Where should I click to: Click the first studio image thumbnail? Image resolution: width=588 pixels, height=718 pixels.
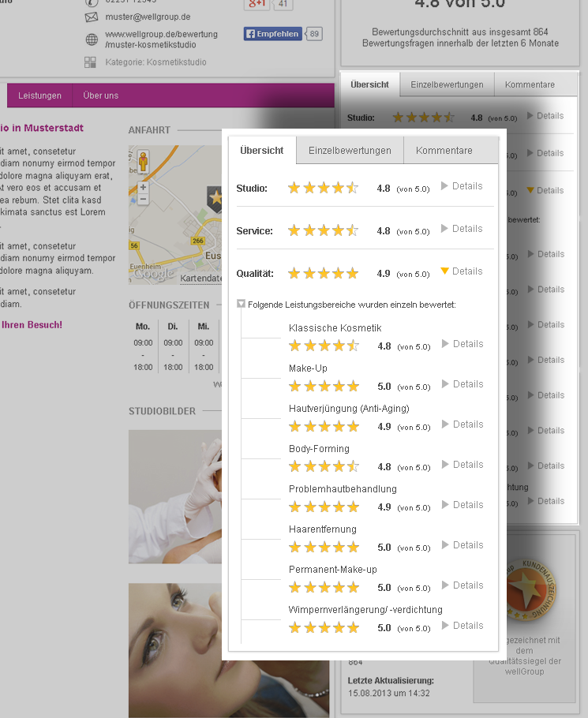pos(175,496)
